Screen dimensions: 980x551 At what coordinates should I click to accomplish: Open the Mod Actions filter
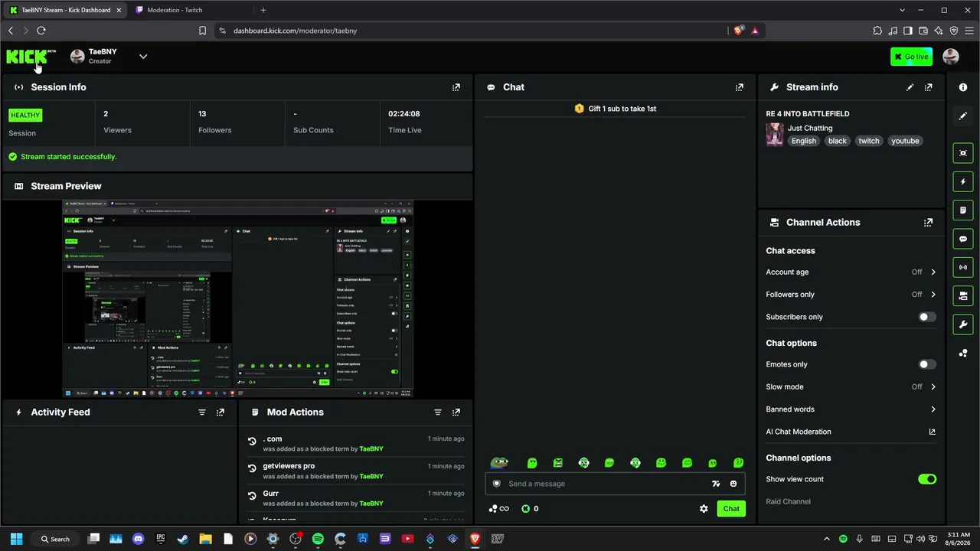(438, 412)
